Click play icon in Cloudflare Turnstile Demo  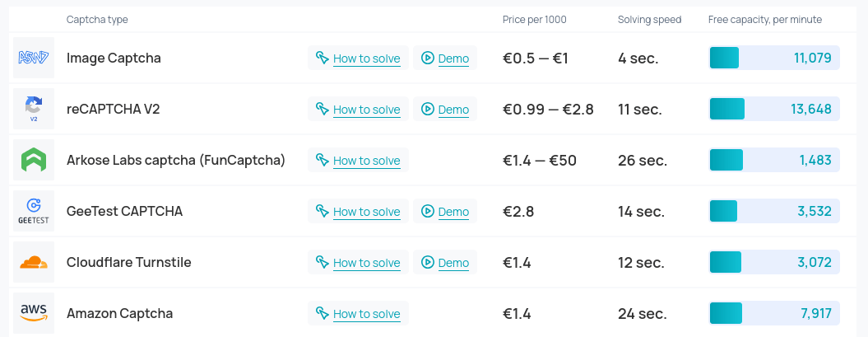(x=428, y=263)
